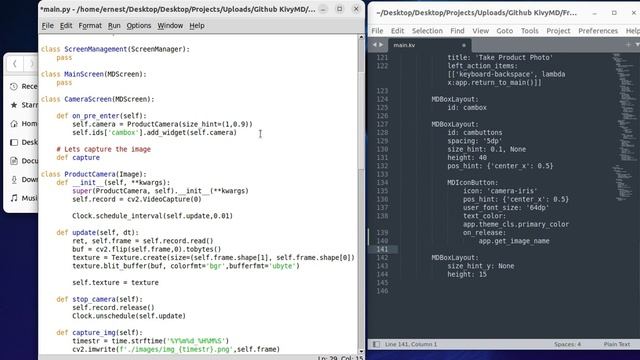Click Line 141, Column 1 status
The width and height of the screenshot is (640, 360).
[x=411, y=344]
